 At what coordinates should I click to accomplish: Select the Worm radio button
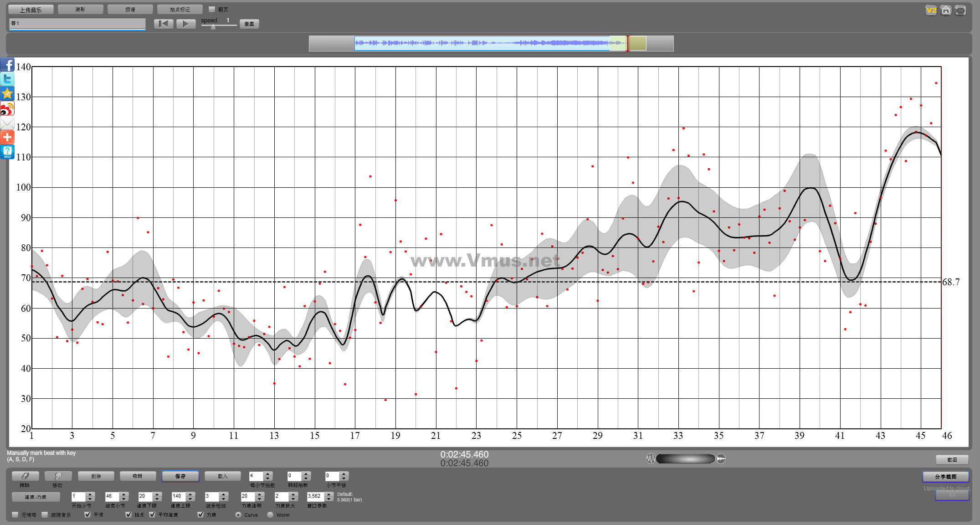tap(270, 515)
